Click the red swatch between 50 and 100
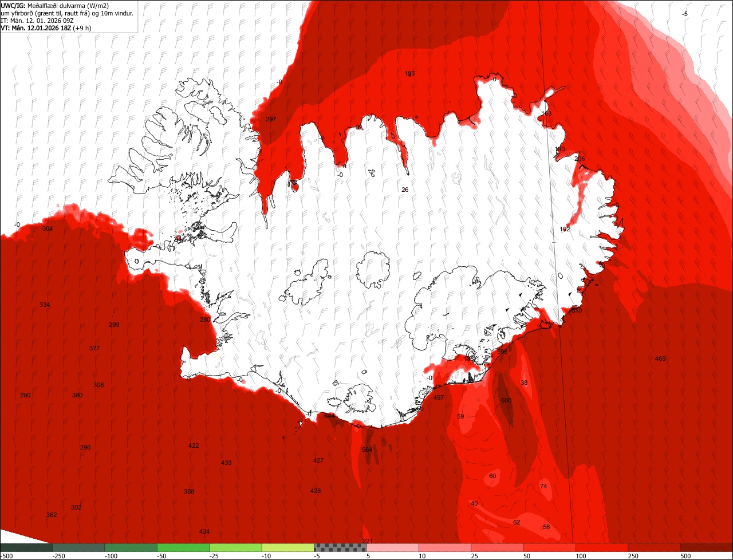 tap(550, 548)
